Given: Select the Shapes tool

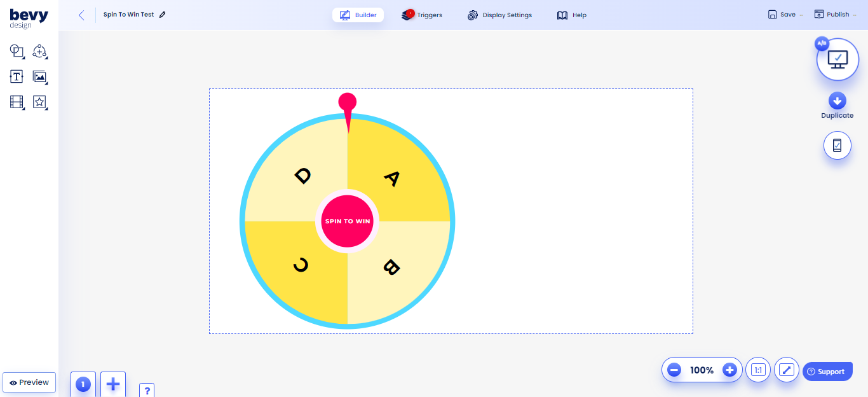Looking at the screenshot, I should point(17,51).
